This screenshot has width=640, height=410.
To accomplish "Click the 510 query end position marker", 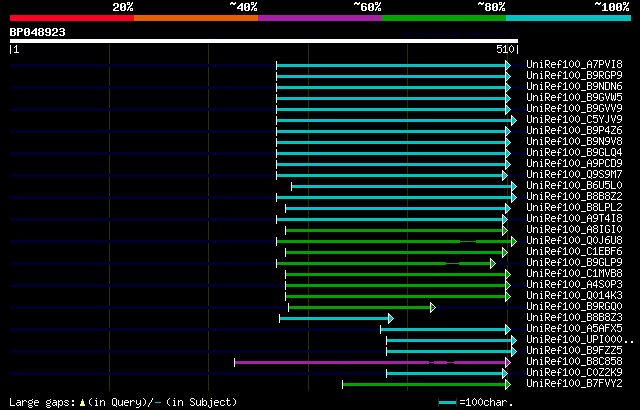I will [507, 49].
